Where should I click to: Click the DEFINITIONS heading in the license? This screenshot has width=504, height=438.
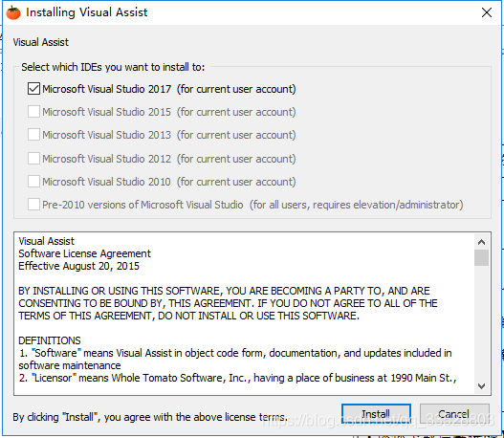tap(50, 340)
